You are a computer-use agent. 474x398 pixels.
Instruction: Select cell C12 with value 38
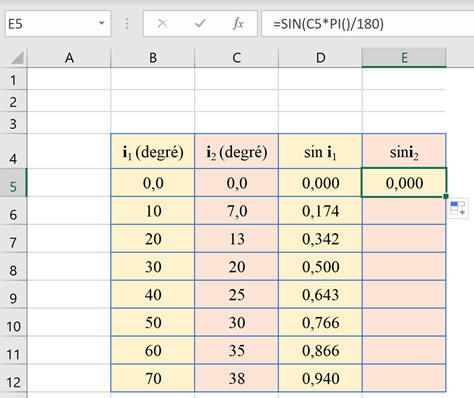[x=236, y=378]
